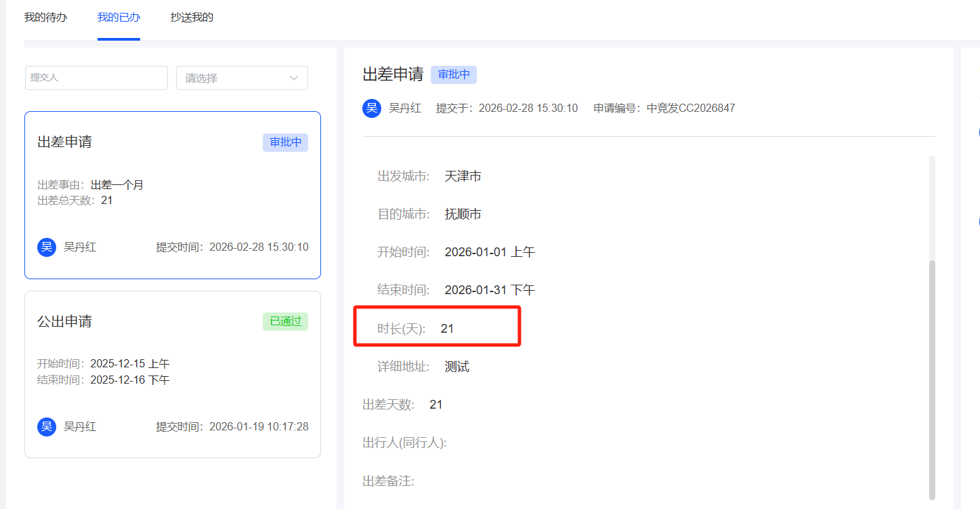Click submission time 2026-02-28 15:30:10 in detail header
This screenshot has height=509, width=980.
coord(528,108)
